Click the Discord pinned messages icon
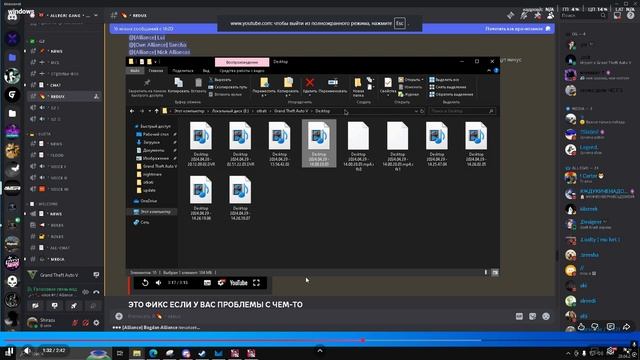The height and width of the screenshot is (360, 640). (x=538, y=16)
